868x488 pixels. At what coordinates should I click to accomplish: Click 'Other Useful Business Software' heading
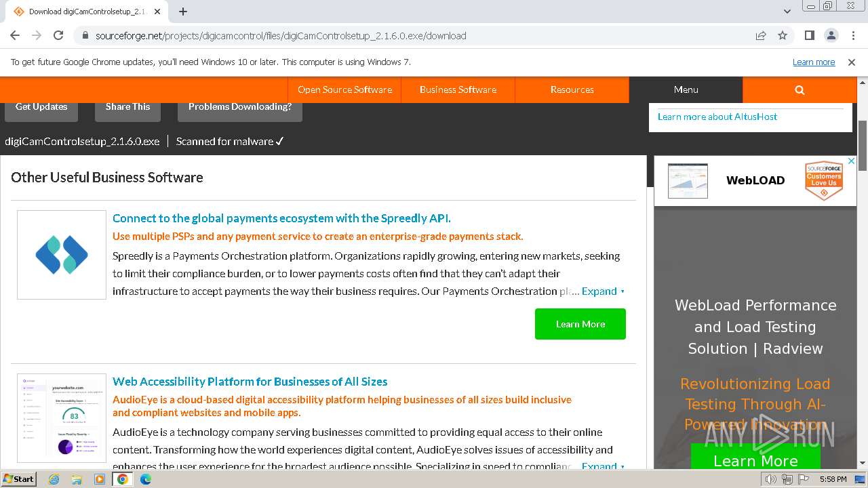coord(107,178)
